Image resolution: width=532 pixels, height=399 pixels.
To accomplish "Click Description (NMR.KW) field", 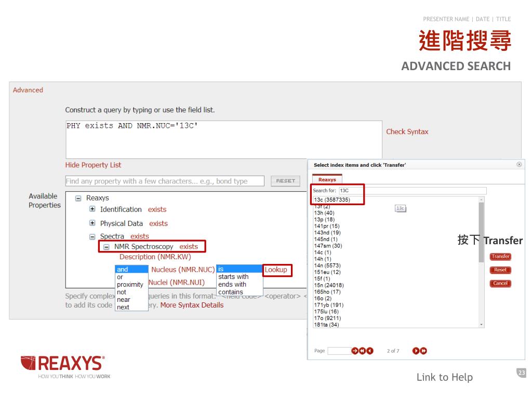I will pos(155,257).
